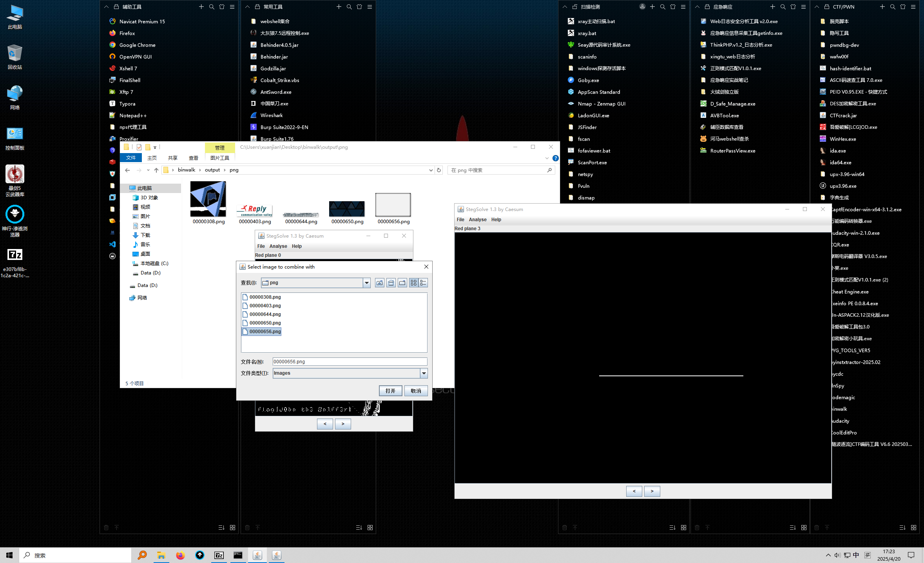Launch Wireshark from the 常用工具 panel
This screenshot has width=924, height=563.
(271, 115)
